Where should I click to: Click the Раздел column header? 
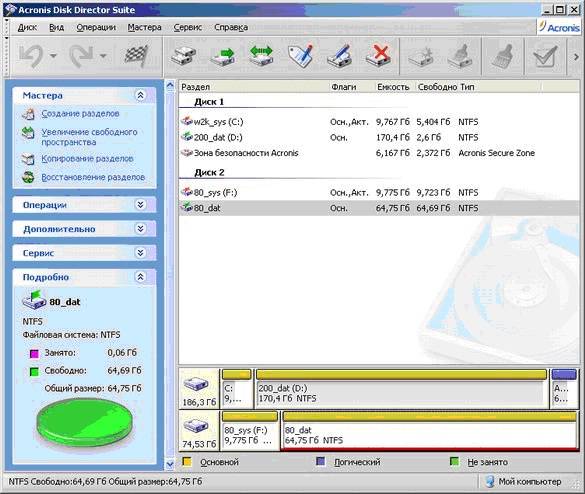(x=254, y=87)
